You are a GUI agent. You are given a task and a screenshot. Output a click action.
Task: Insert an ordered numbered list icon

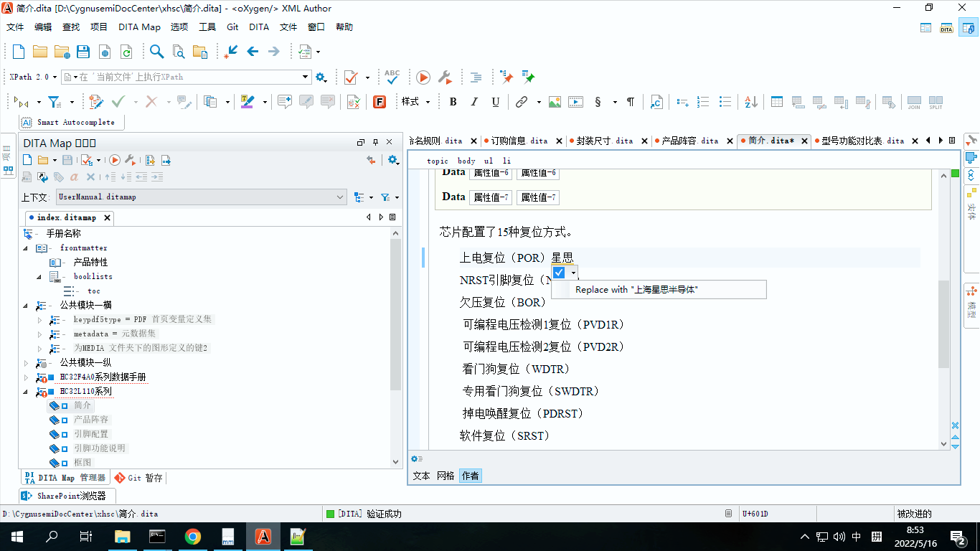pyautogui.click(x=704, y=102)
